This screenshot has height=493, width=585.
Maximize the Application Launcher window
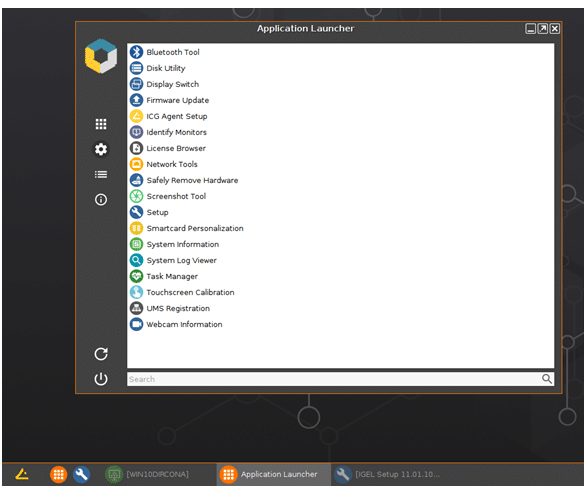pos(543,29)
